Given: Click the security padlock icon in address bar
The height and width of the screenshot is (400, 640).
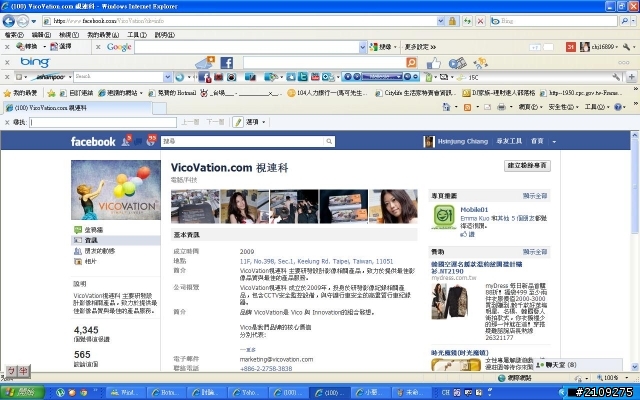Looking at the screenshot, I should click(x=452, y=21).
